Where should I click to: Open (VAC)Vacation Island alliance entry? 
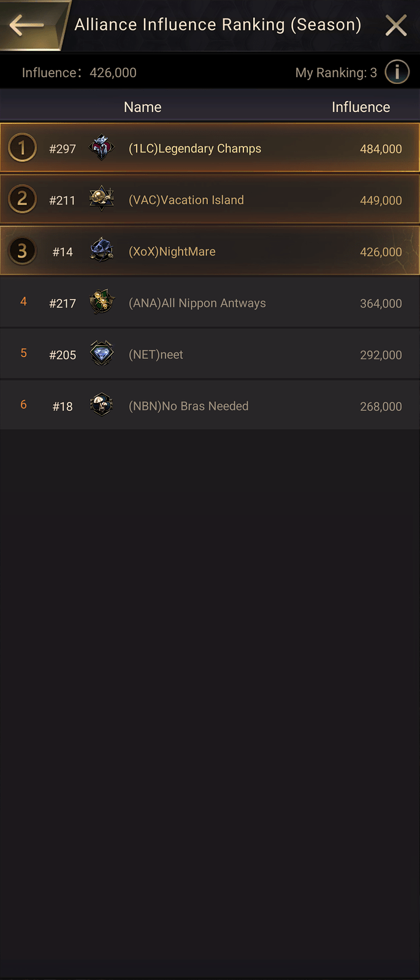click(210, 199)
